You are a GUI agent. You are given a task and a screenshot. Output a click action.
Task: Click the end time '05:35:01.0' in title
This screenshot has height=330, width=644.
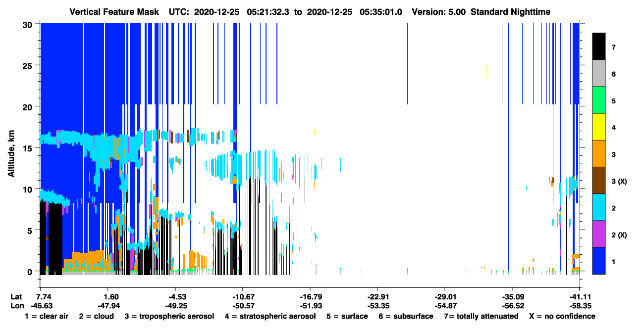pyautogui.click(x=380, y=12)
